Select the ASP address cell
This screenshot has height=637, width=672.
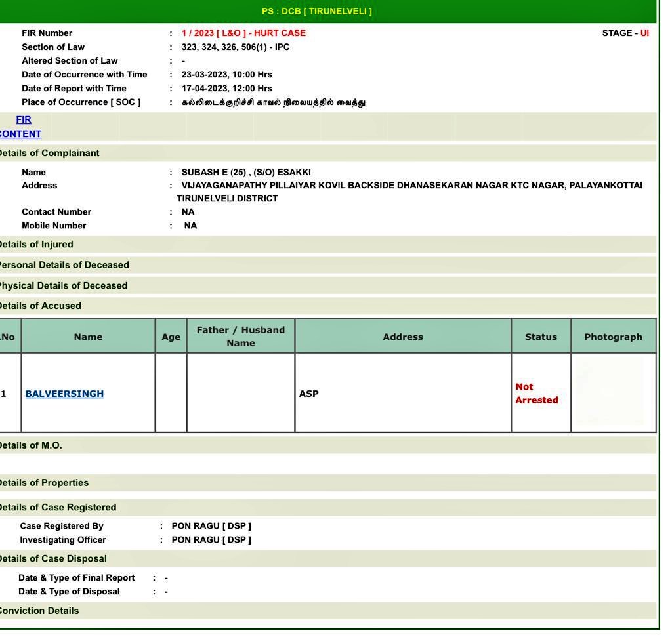click(x=403, y=393)
